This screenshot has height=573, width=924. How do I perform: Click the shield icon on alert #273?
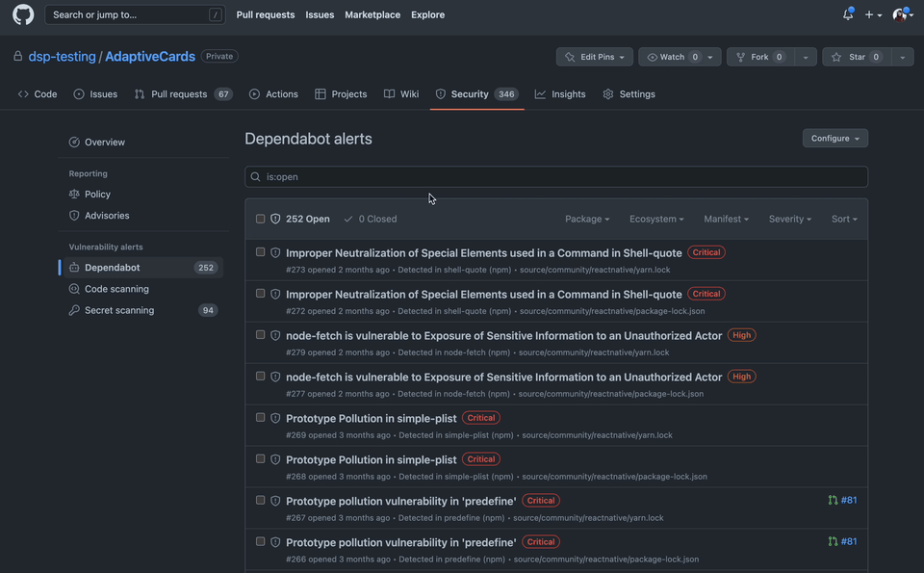point(275,253)
